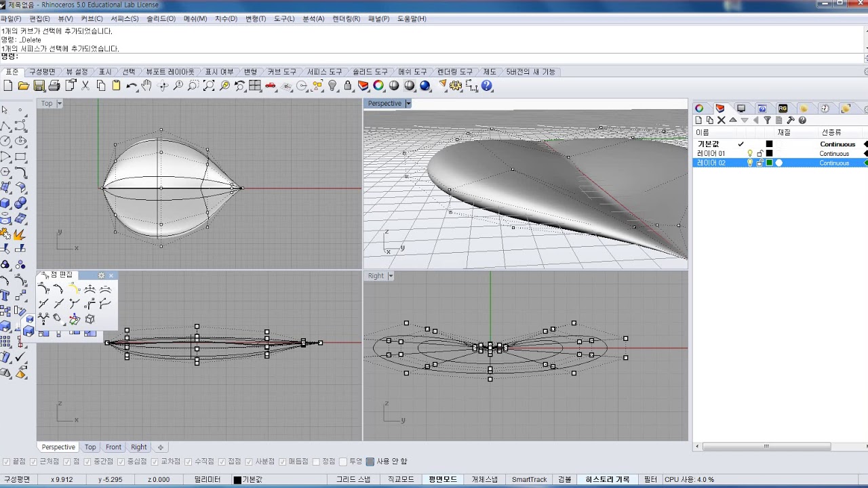
Task: Click the lock objects padlock icon
Action: (348, 86)
